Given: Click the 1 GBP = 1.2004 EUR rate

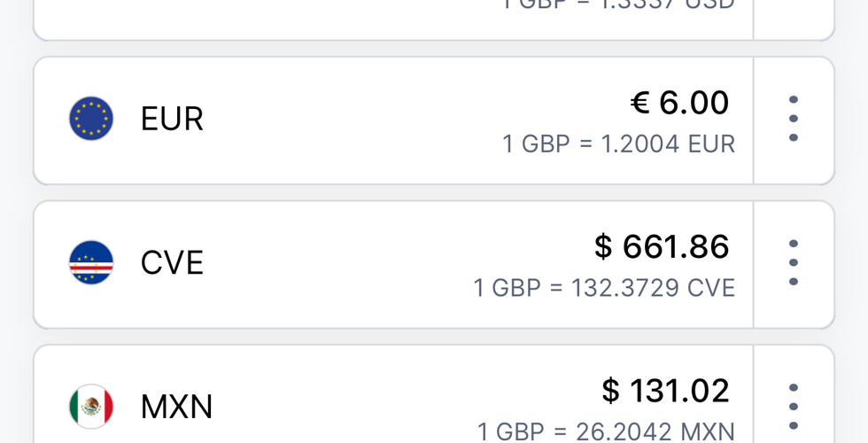Looking at the screenshot, I should (618, 144).
